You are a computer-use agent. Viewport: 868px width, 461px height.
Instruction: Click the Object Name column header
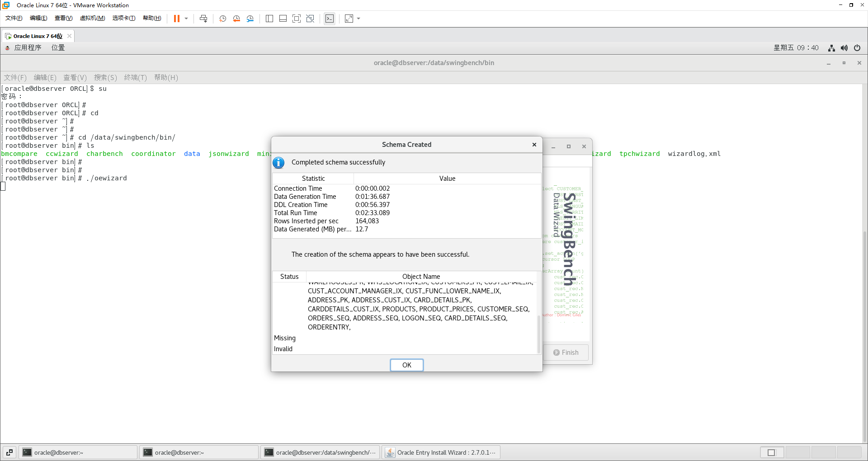pyautogui.click(x=421, y=277)
